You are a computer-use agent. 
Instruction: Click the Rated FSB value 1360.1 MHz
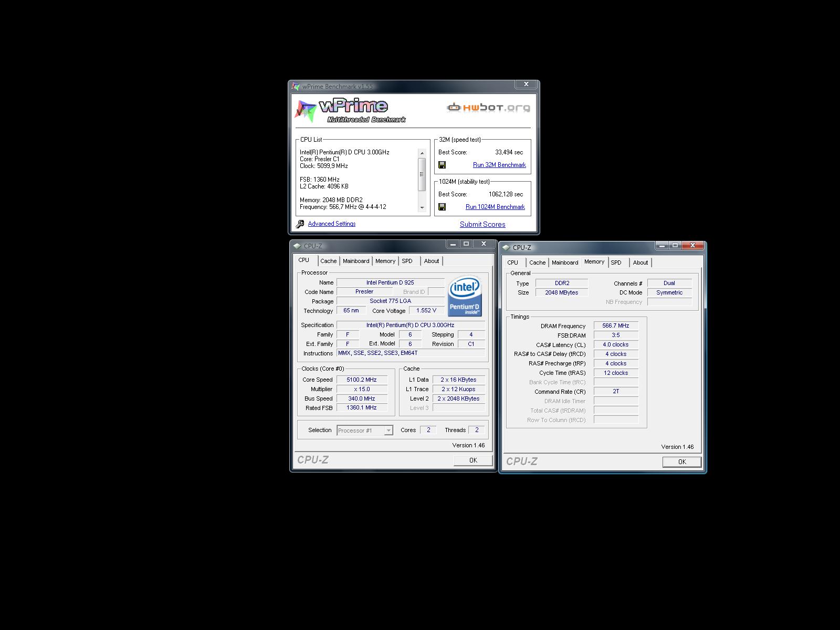(x=362, y=407)
